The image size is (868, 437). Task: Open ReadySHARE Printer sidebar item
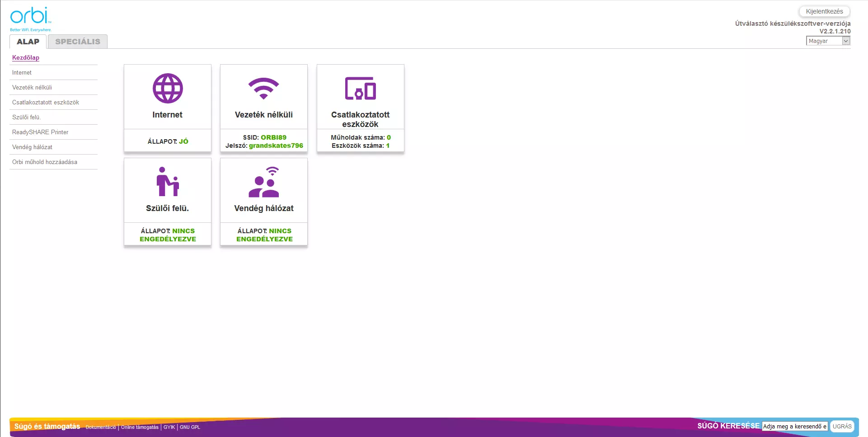pos(40,132)
